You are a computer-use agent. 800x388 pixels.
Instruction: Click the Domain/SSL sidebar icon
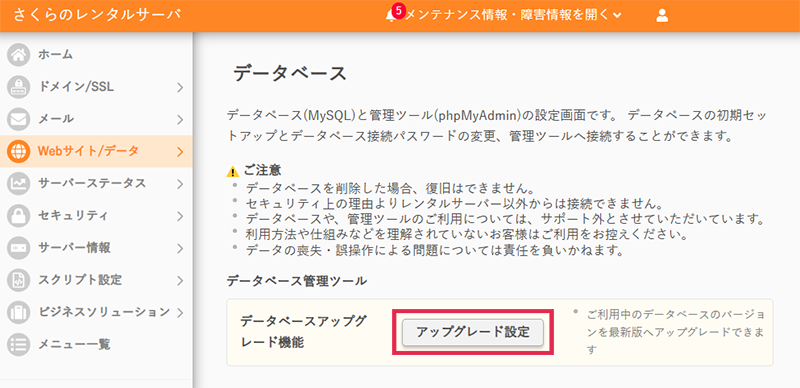point(18,87)
